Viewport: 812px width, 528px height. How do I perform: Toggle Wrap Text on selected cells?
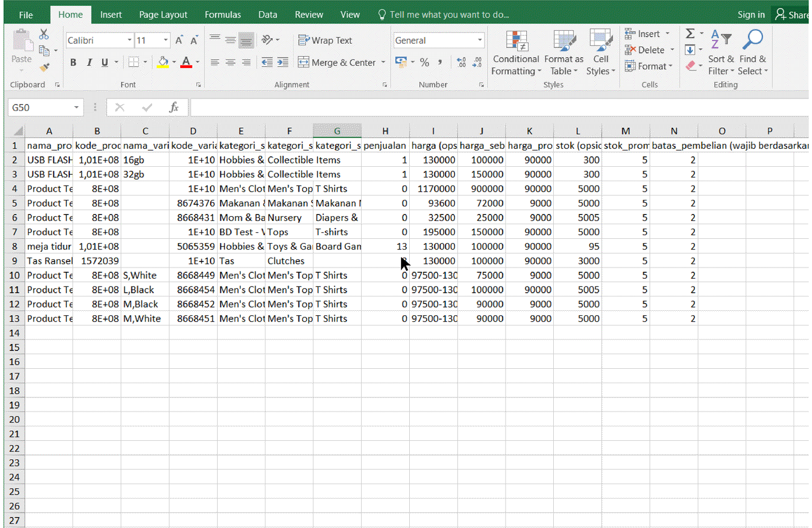(325, 40)
